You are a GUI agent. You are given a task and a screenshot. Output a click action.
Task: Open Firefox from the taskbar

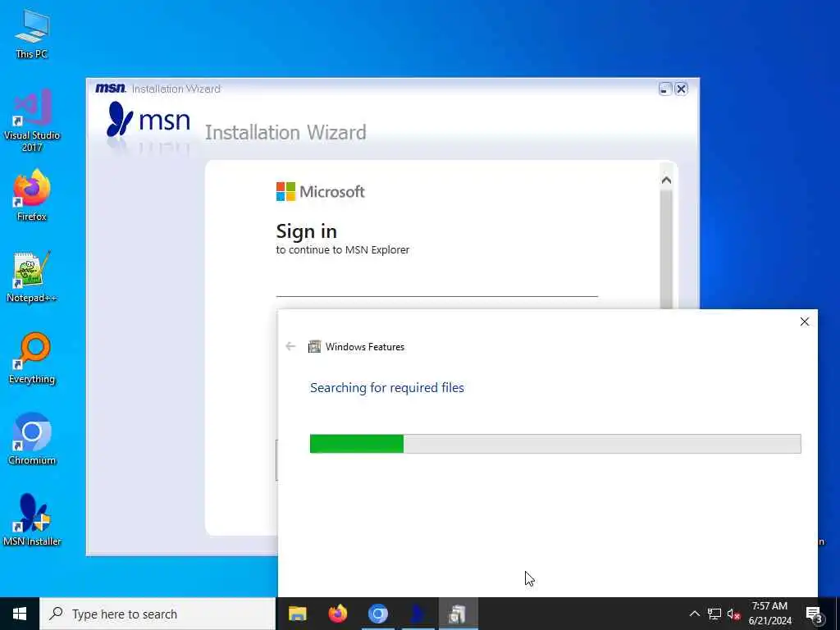pos(337,614)
